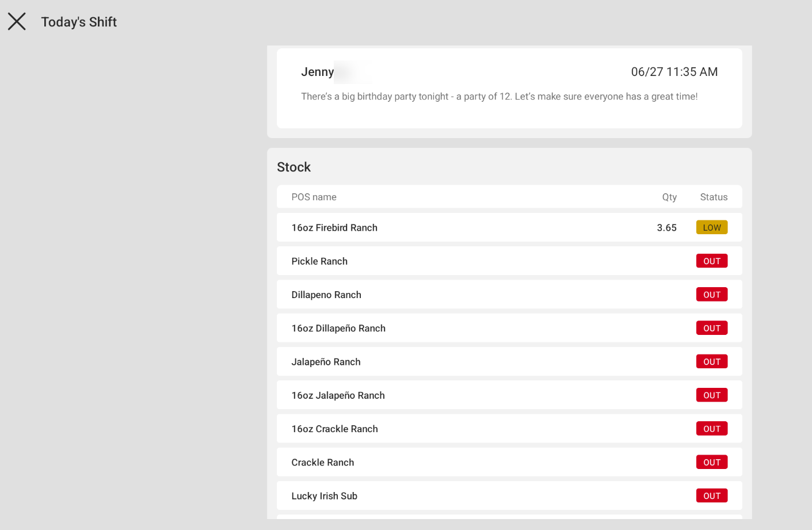
Task: Click OUT badge for 16oz Crackle Ranch
Action: pyautogui.click(x=712, y=429)
